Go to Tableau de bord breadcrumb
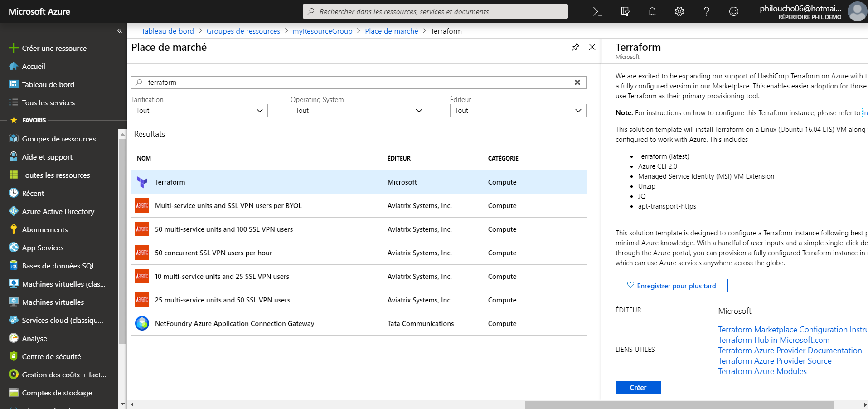Screen dimensions: 868x409 pos(168,31)
